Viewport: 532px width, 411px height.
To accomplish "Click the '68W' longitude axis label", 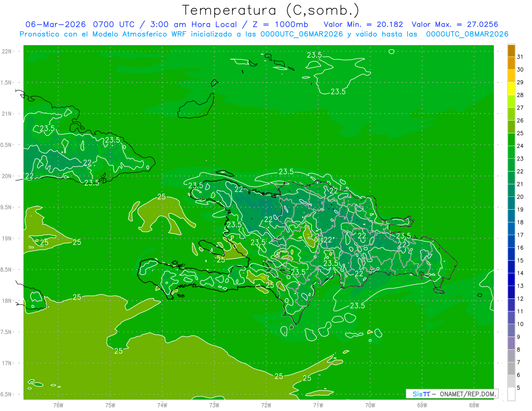I will coord(474,405).
